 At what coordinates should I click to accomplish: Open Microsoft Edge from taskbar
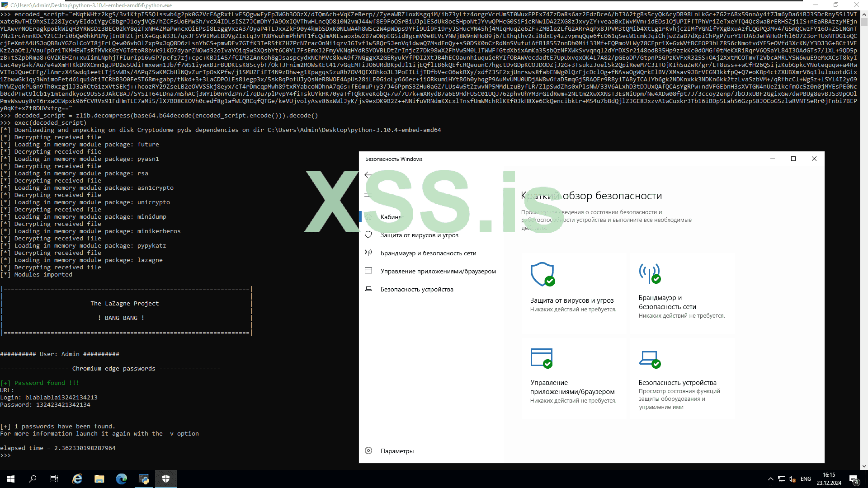point(122,479)
